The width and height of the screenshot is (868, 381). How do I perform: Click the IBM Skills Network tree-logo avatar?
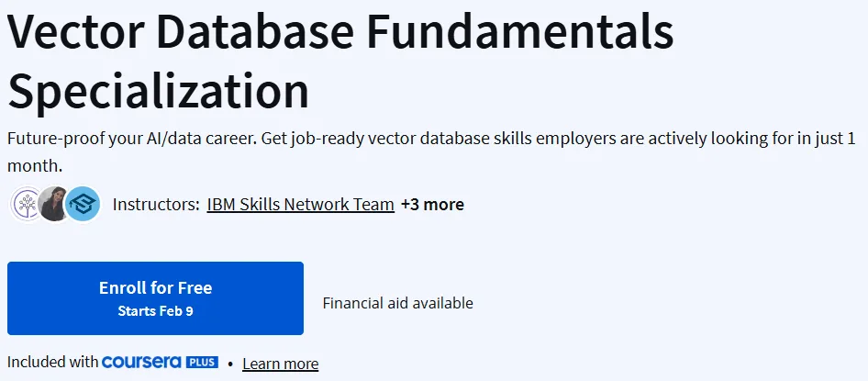click(26, 205)
